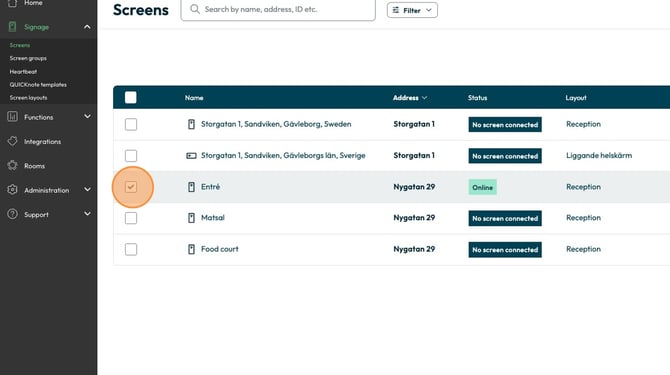Screen dimensions: 670x375
Task: Click No screen connected badge in Sweden row
Action: [505, 125]
